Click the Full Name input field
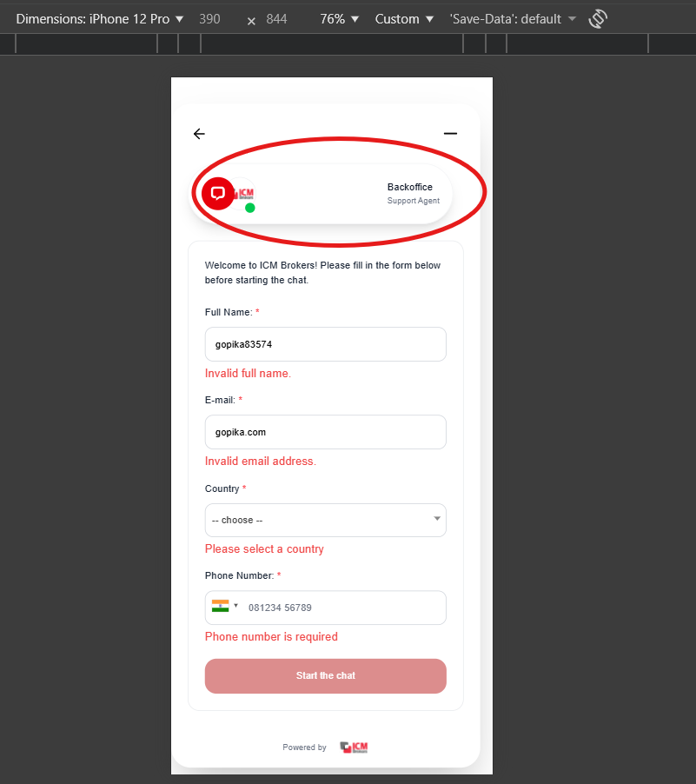The height and width of the screenshot is (784, 696). click(x=326, y=344)
